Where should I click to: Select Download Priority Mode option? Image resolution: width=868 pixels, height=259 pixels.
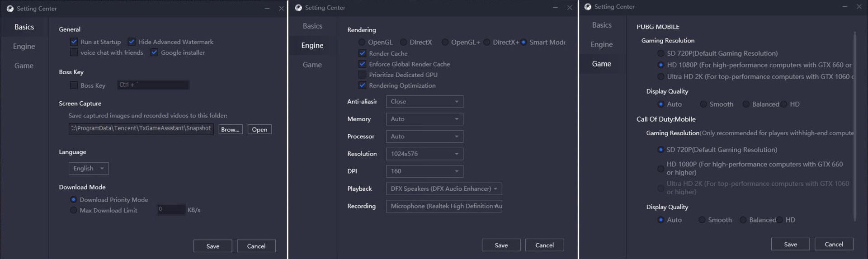point(73,199)
